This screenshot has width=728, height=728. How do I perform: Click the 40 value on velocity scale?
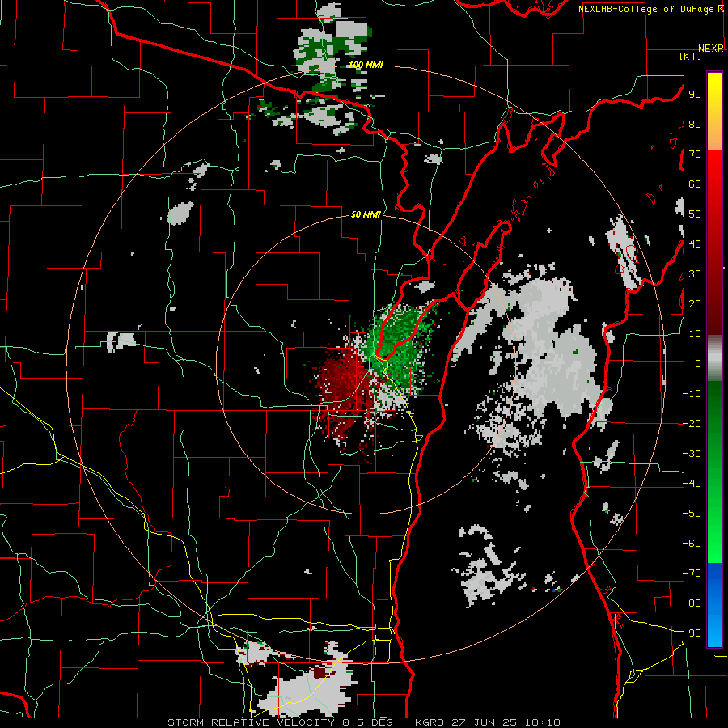click(x=695, y=244)
